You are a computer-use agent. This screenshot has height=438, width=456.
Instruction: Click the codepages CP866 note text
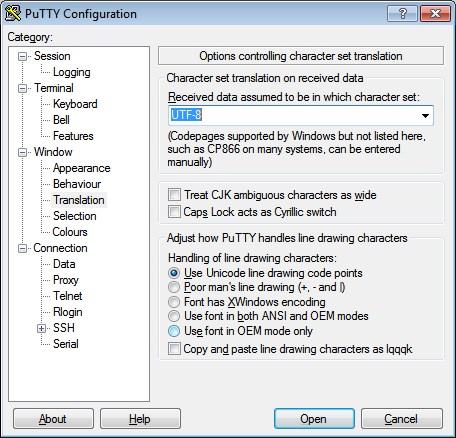(297, 149)
